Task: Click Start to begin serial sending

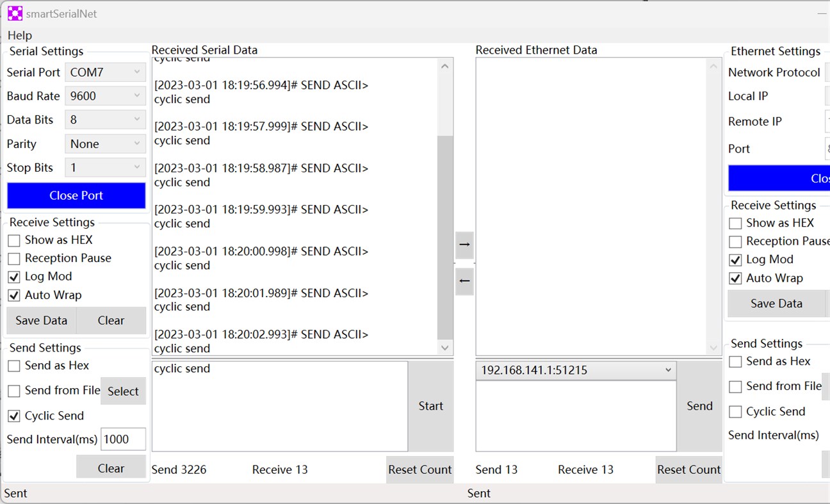Action: (x=430, y=405)
